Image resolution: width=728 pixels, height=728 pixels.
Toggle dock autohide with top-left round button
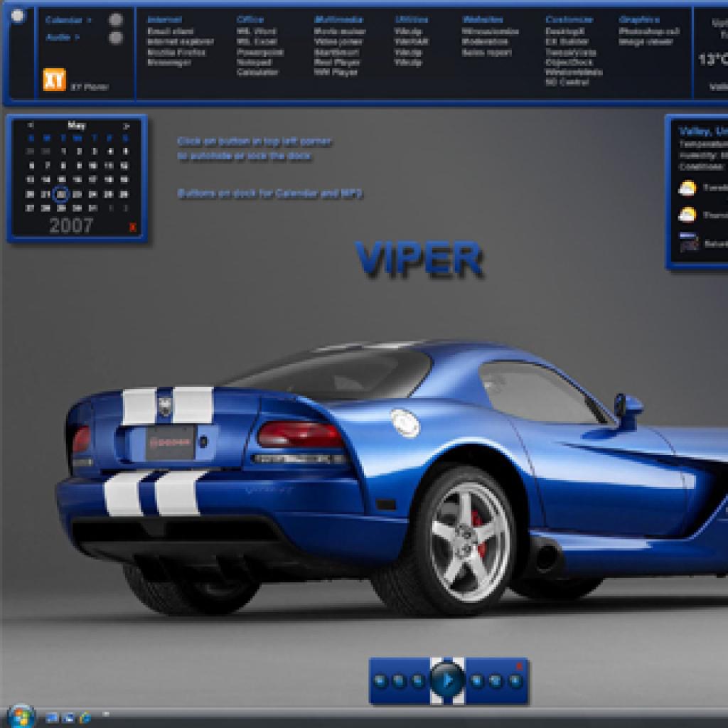pyautogui.click(x=18, y=16)
